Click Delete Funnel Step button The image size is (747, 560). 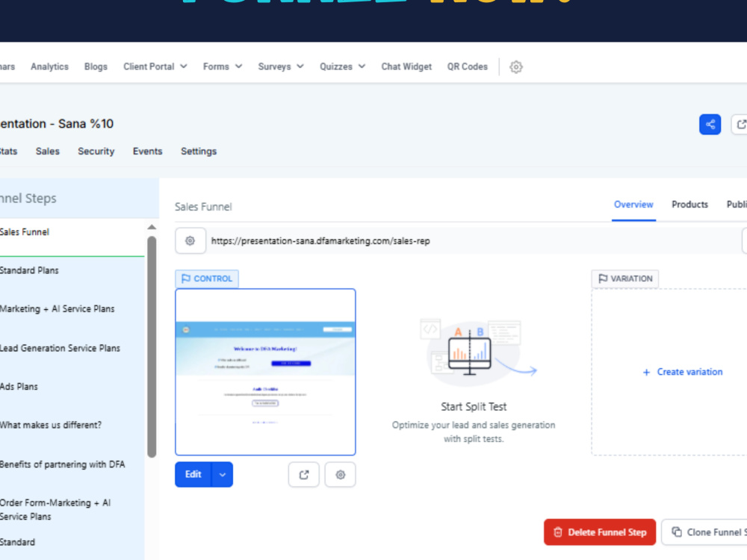click(600, 532)
